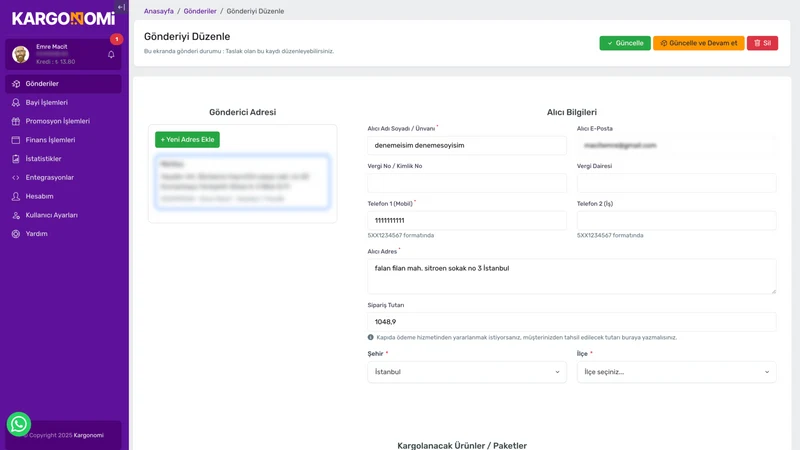Open Kargonomi copyright link
Image resolution: width=800 pixels, height=450 pixels.
tap(88, 435)
